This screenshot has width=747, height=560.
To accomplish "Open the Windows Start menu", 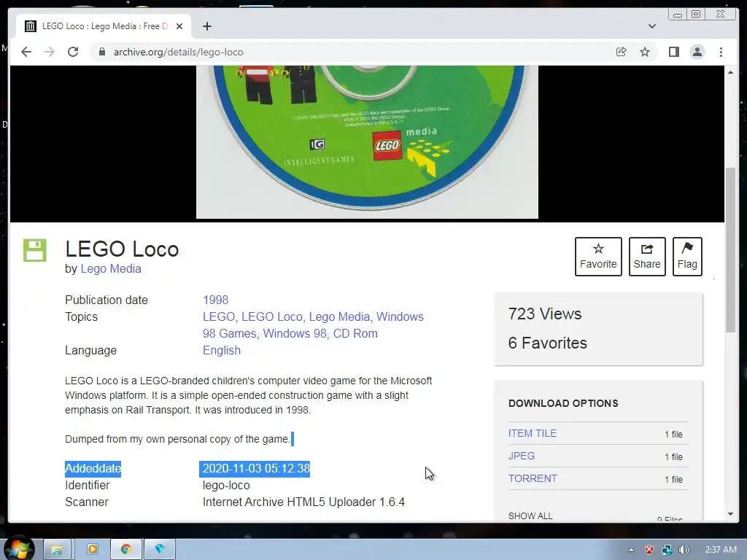I will [x=18, y=549].
